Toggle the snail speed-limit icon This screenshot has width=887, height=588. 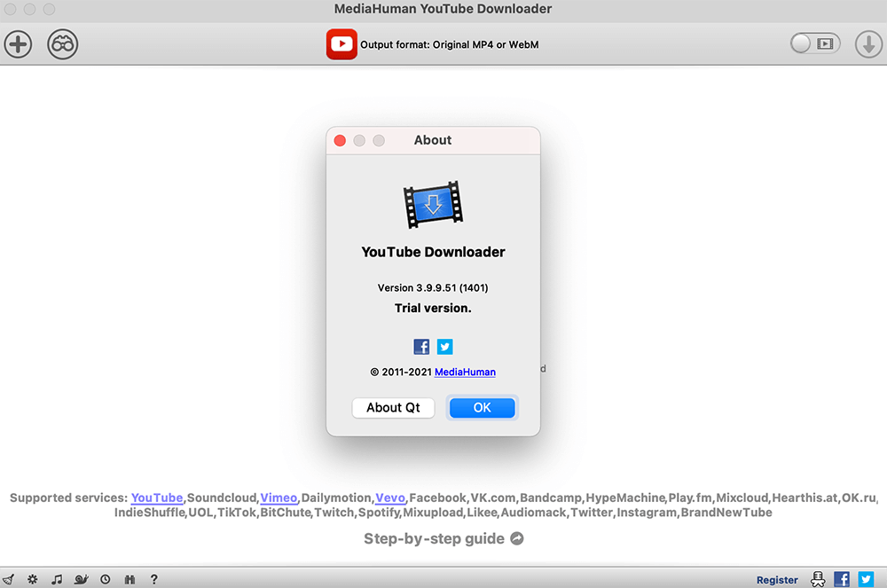tap(82, 579)
